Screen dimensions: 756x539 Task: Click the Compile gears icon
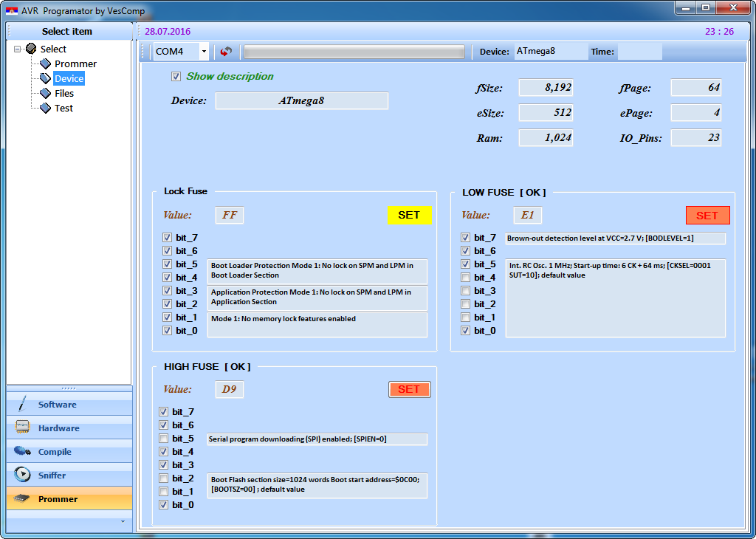click(23, 451)
